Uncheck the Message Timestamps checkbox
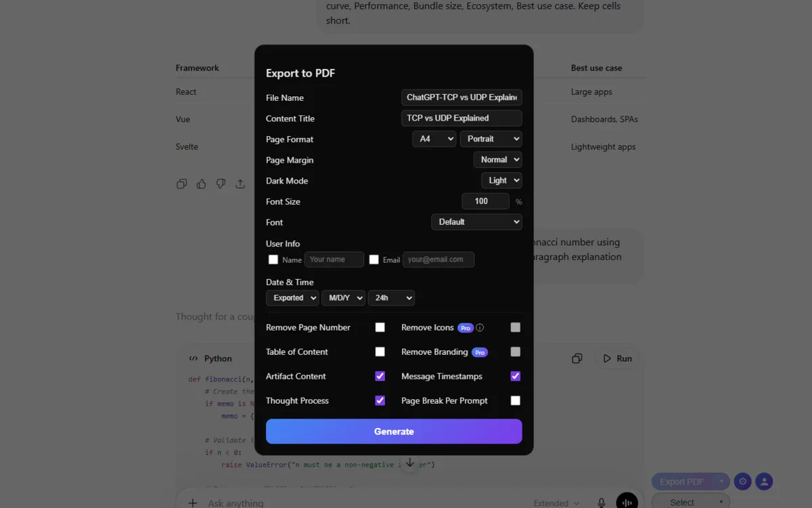This screenshot has width=812, height=508. point(516,376)
